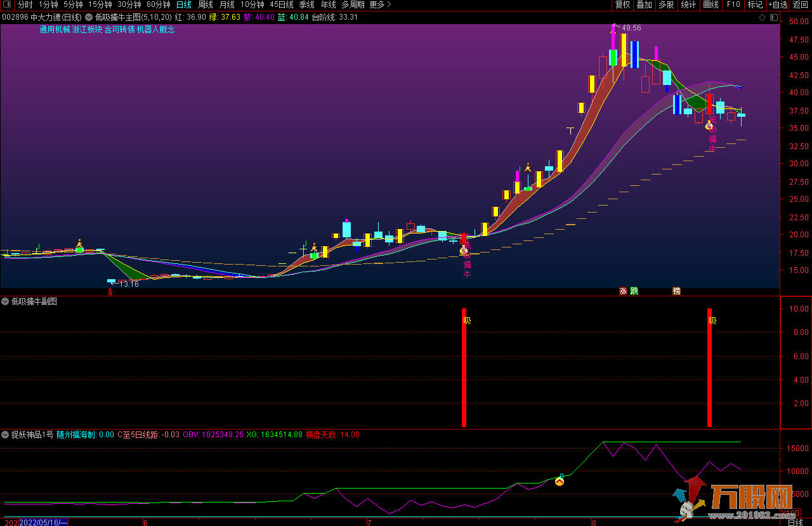Image resolution: width=812 pixels, height=526 pixels.
Task: Select the 10分钟 period tab
Action: point(252,4)
